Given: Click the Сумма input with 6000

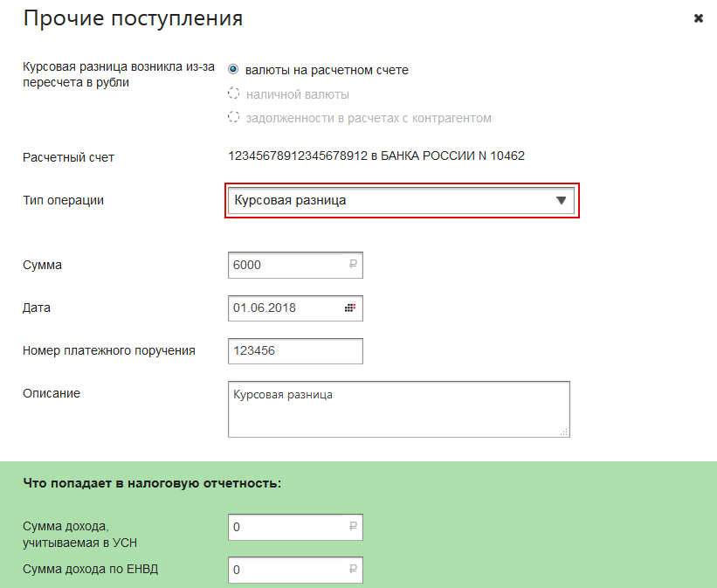Looking at the screenshot, I should 284,265.
